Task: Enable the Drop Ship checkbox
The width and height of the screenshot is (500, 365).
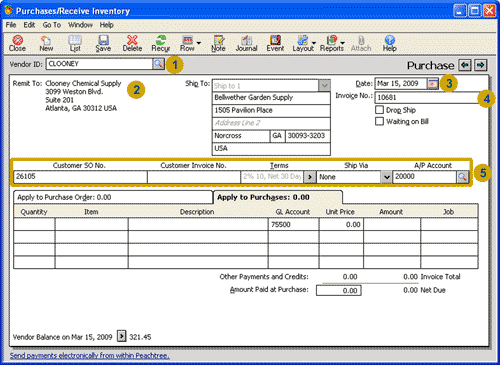Action: [x=379, y=110]
